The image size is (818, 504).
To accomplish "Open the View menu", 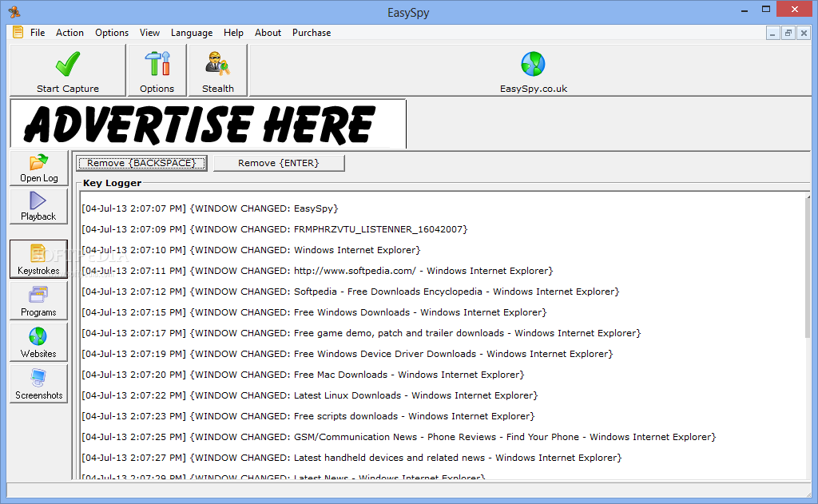I will (x=149, y=32).
